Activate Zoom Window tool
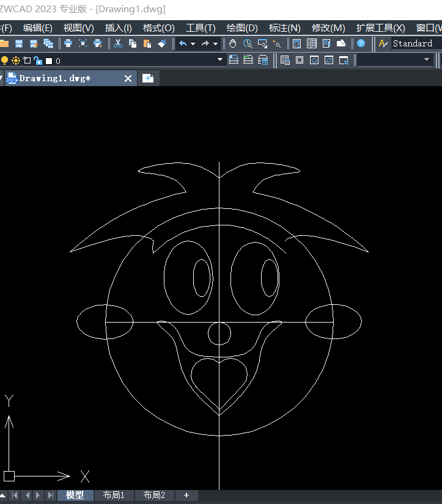This screenshot has width=442, height=504. 262,43
